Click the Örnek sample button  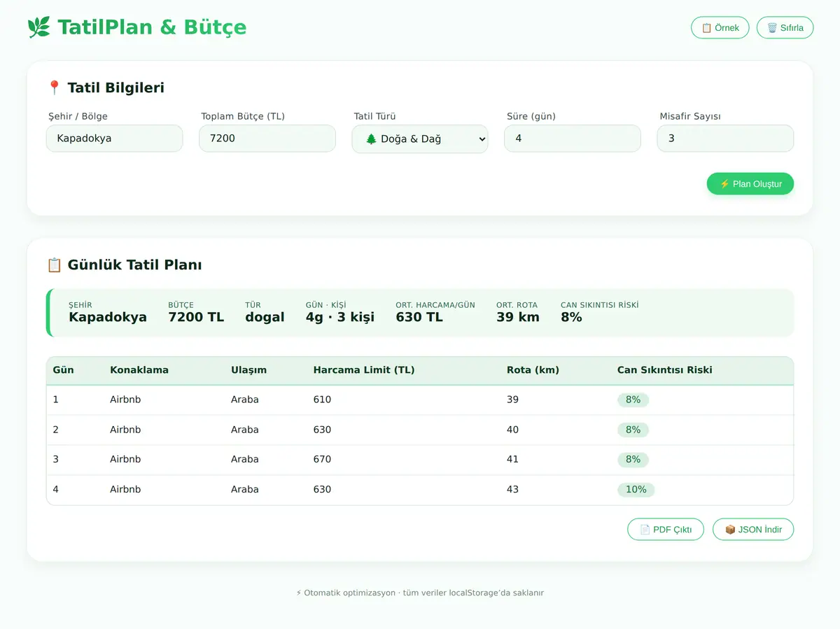pyautogui.click(x=720, y=28)
